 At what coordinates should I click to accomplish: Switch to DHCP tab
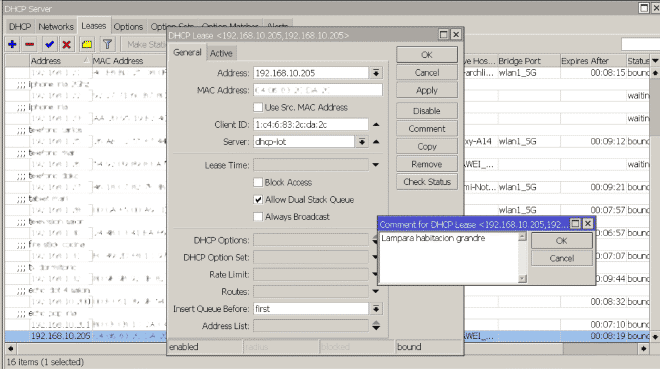click(20, 27)
